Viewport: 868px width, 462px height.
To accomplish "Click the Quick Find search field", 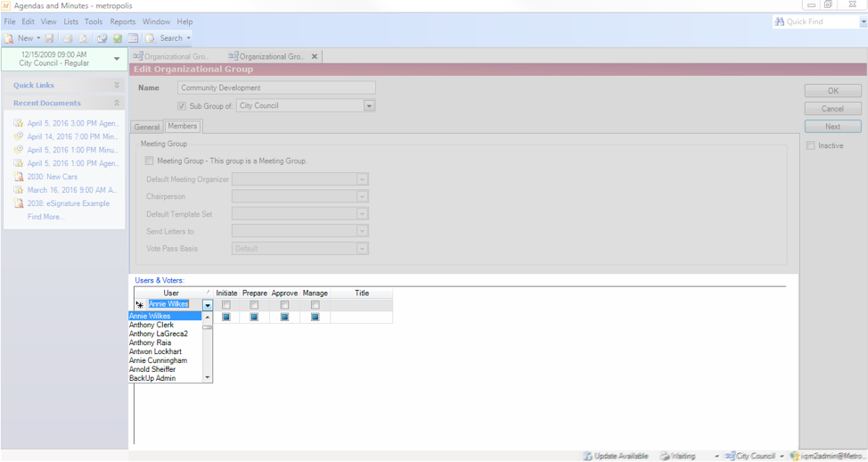I will coord(822,21).
